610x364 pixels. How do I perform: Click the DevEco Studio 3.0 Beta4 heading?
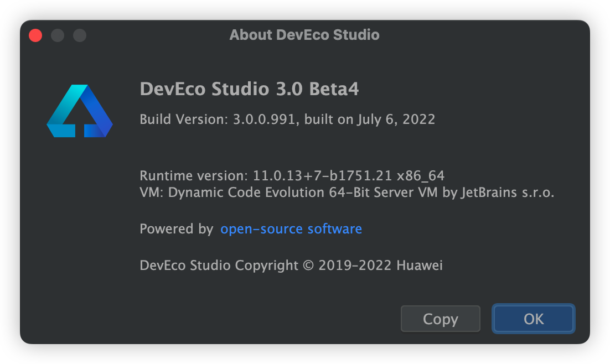(249, 89)
